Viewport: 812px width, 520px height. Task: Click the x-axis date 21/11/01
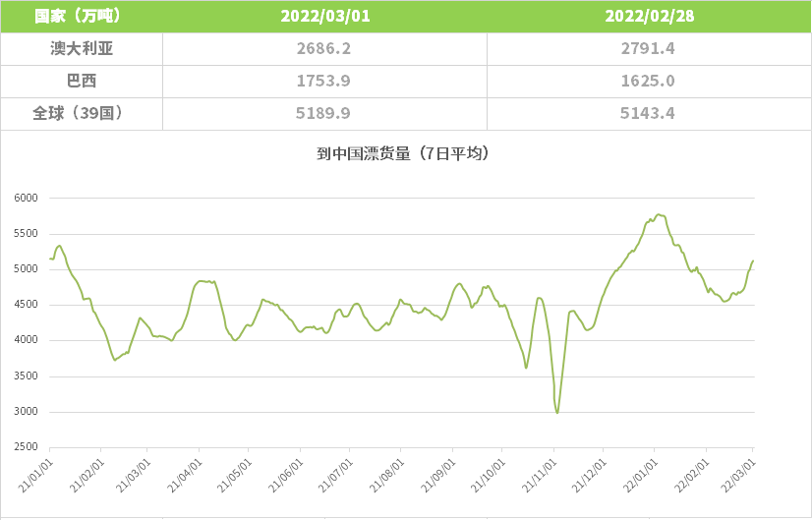pos(539,476)
